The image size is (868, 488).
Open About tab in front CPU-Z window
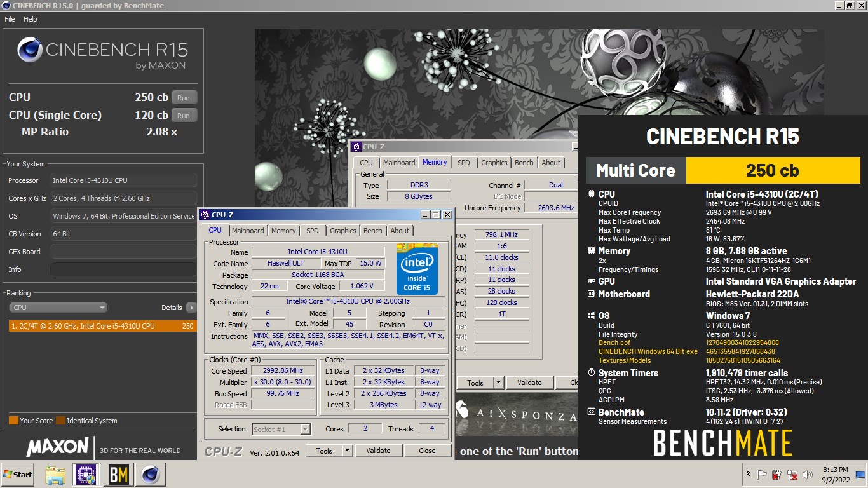400,231
